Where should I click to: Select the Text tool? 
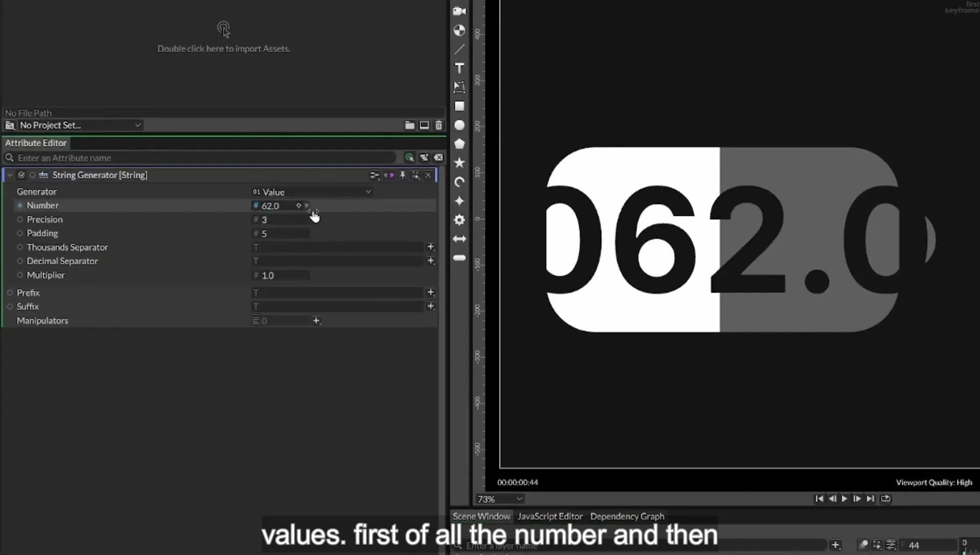point(459,68)
